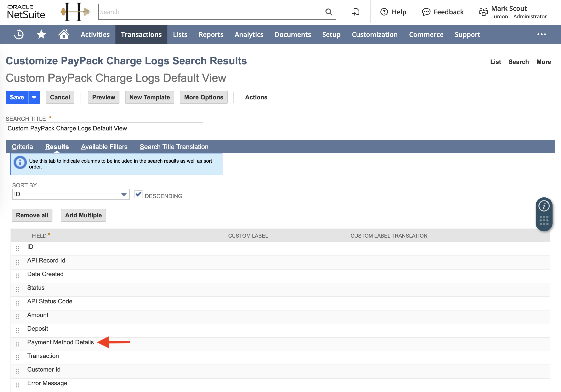Click the Save button

(x=17, y=97)
